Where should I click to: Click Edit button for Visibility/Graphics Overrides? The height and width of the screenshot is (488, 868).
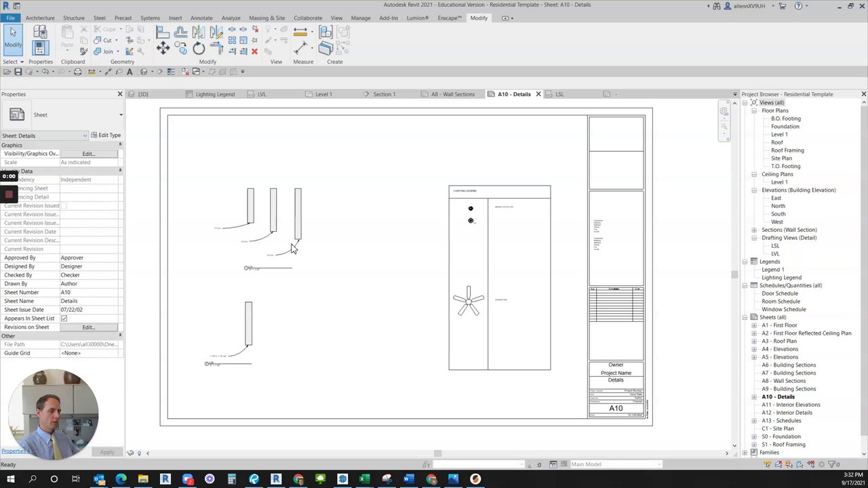pyautogui.click(x=89, y=154)
